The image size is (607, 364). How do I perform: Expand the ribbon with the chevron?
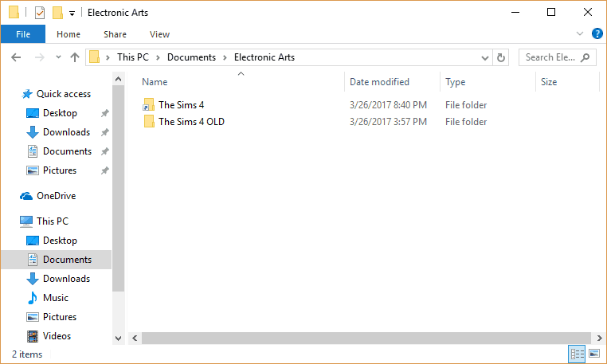coord(579,33)
